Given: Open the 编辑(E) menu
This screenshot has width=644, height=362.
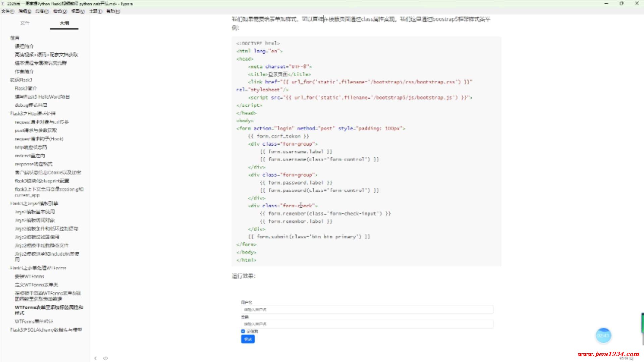Looking at the screenshot, I should tap(25, 11).
